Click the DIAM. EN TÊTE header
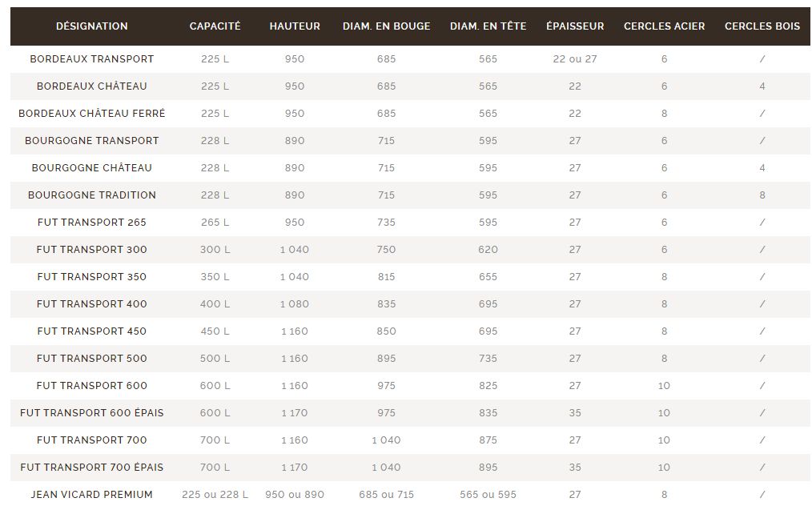The width and height of the screenshot is (812, 510). [x=488, y=26]
